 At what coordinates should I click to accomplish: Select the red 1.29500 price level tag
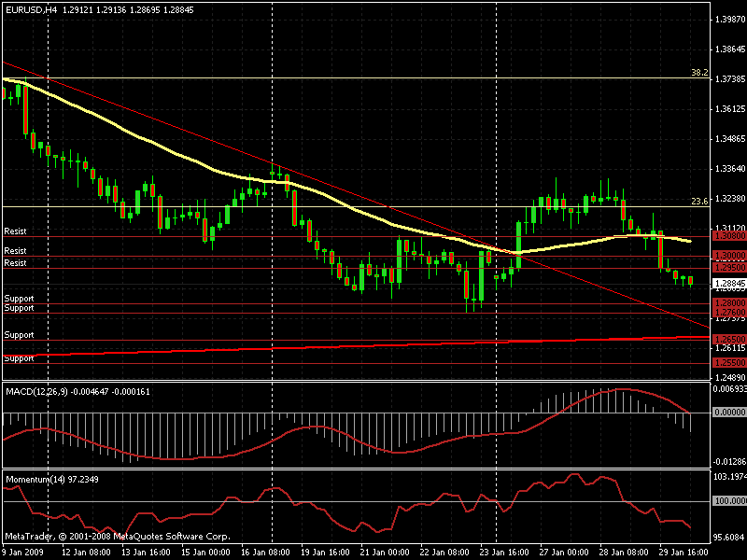coord(729,268)
